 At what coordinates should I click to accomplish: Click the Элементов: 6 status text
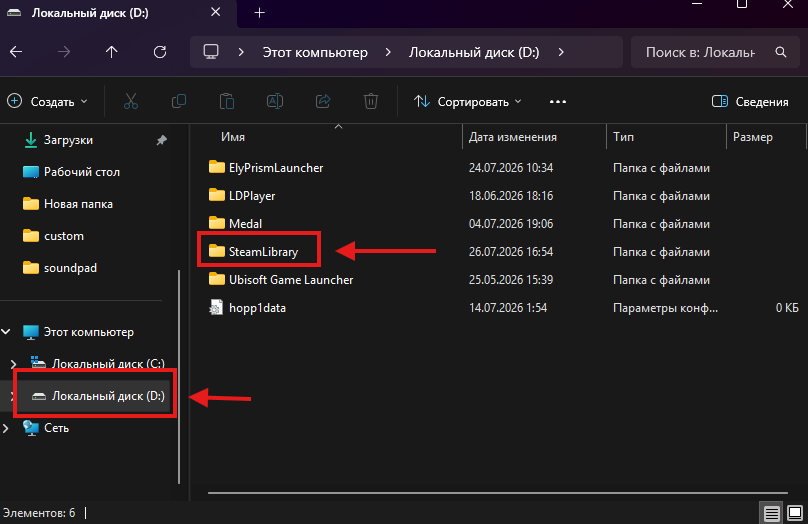point(39,513)
